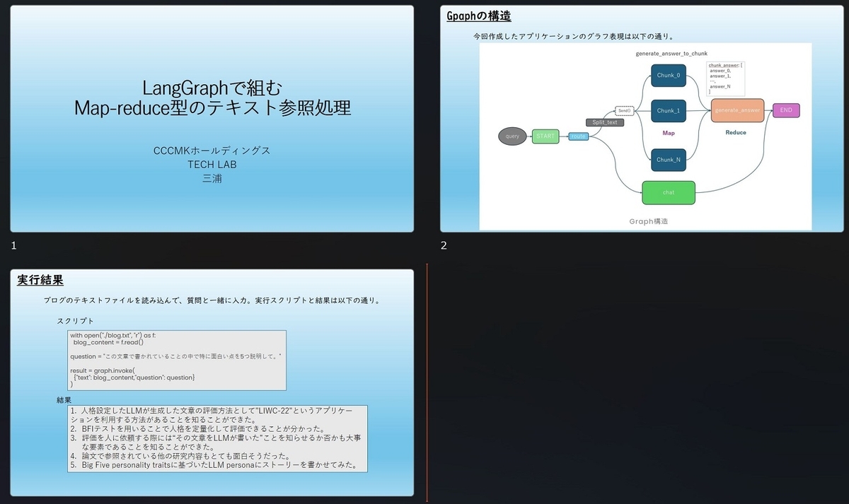Click 'Map-reduce型のテキスト参照処理' title line
The height and width of the screenshot is (504, 849).
212,108
